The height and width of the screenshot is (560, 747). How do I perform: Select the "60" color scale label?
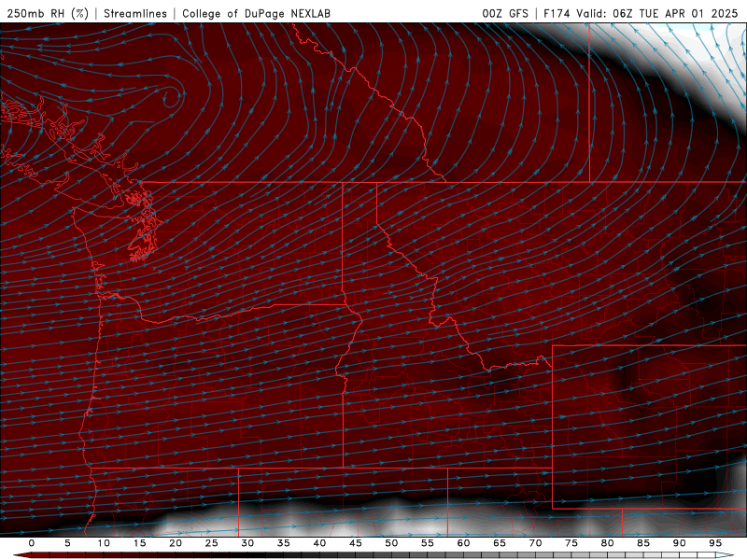(463, 543)
